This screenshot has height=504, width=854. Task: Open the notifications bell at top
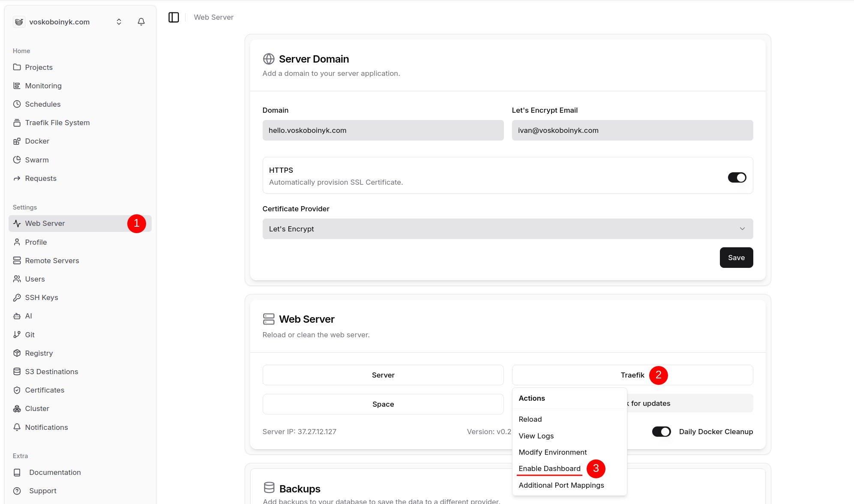(141, 22)
